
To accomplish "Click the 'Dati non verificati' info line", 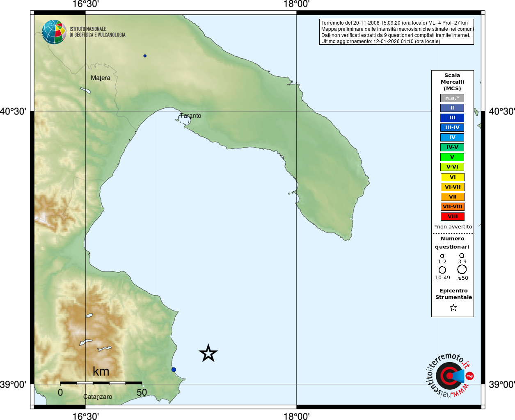I will (396, 35).
